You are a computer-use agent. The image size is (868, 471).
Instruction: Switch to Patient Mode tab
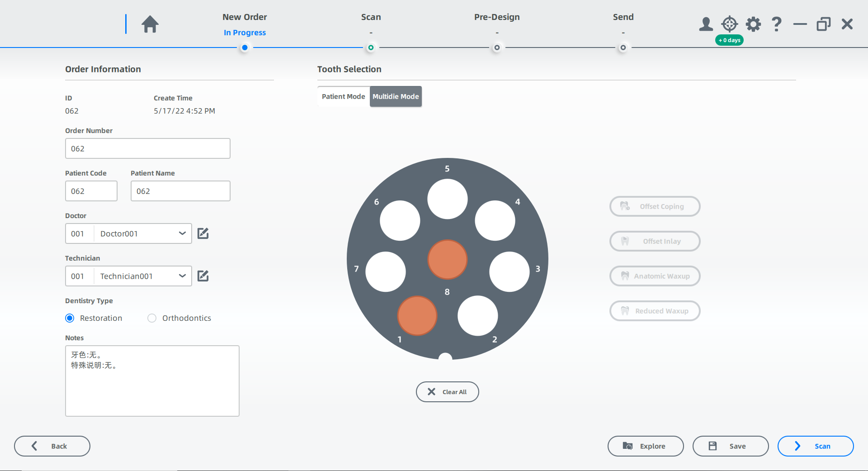(x=344, y=96)
